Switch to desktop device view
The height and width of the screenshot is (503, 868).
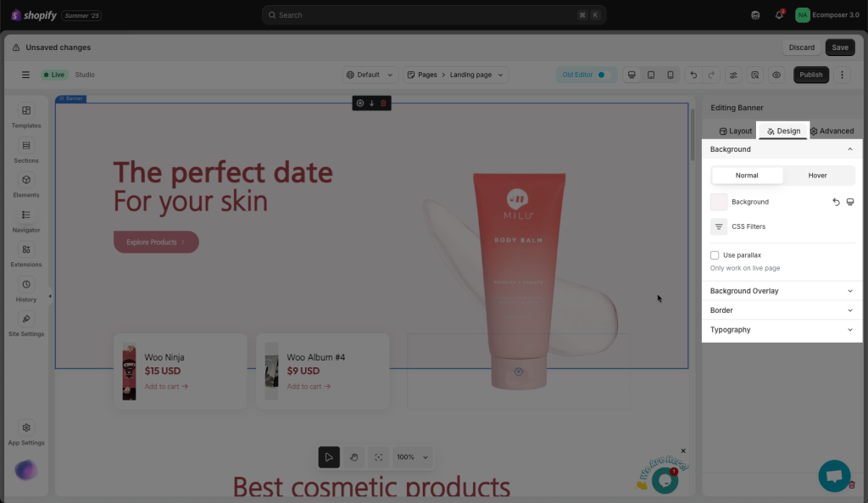(x=632, y=75)
